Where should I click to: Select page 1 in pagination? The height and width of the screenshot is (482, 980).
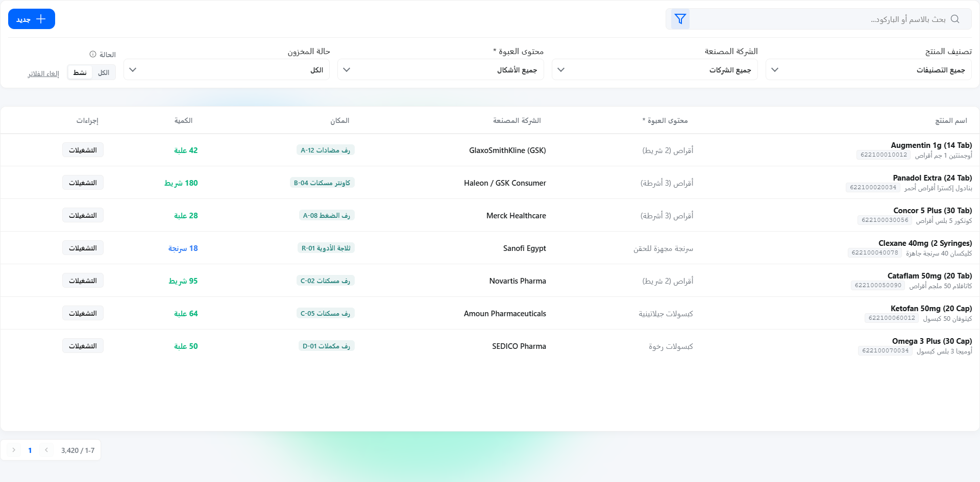(x=30, y=450)
